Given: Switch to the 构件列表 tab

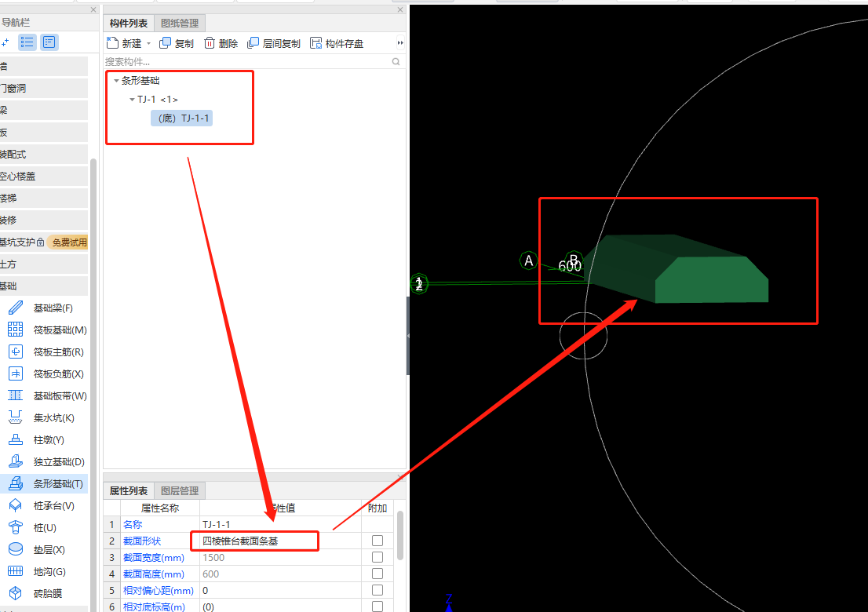Looking at the screenshot, I should [129, 24].
